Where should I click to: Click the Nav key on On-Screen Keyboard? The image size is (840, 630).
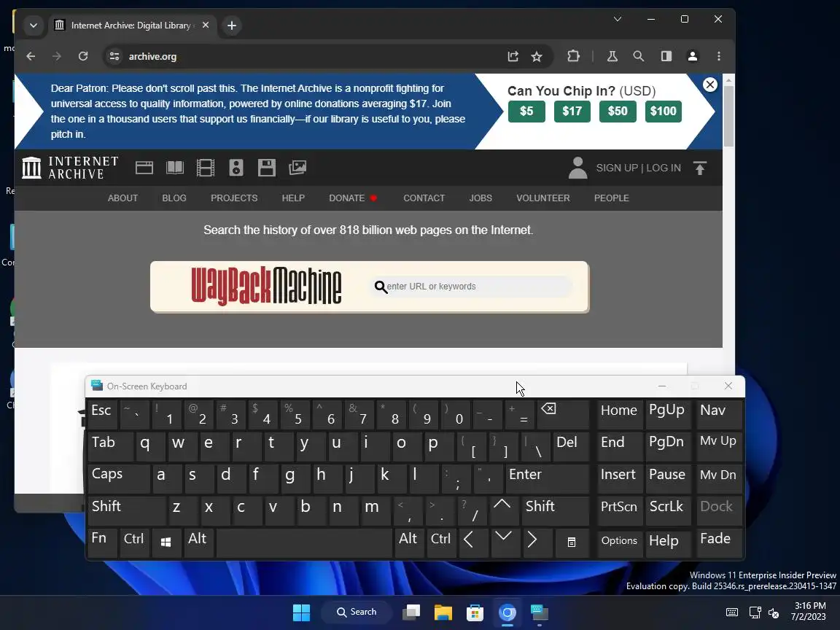point(719,414)
